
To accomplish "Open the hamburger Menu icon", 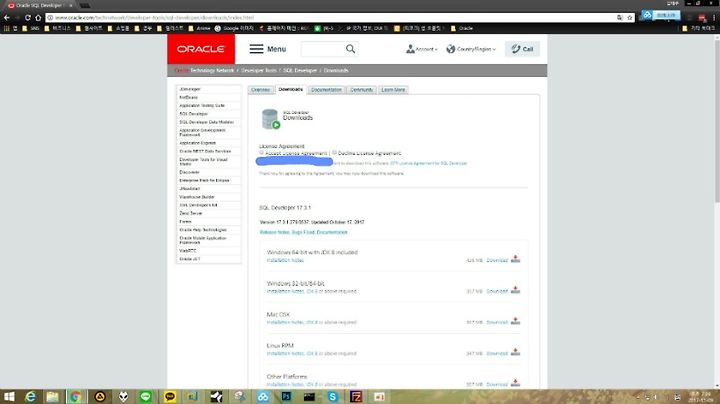I will pos(256,49).
